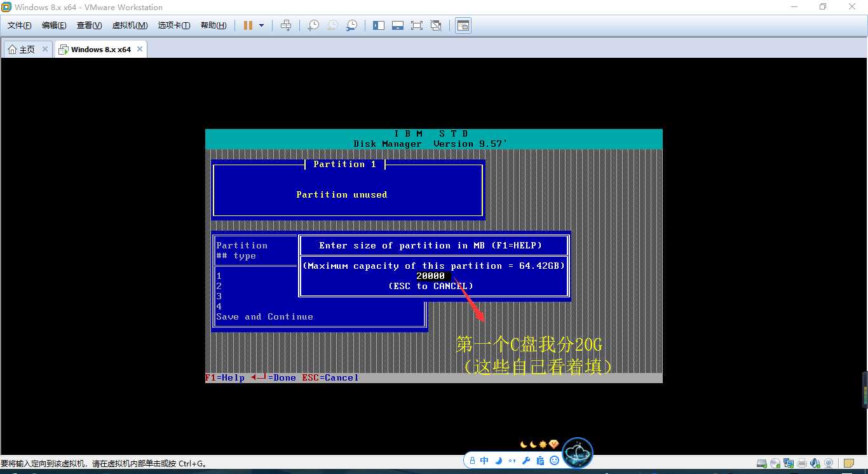Click the Partition unused text
Viewport: 868px width, 474px height.
[x=341, y=194]
